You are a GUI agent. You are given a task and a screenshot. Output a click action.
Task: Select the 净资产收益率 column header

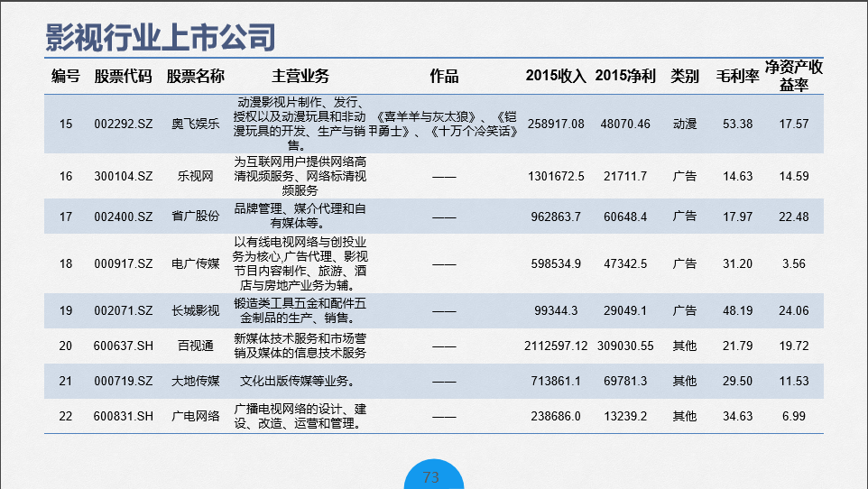tap(794, 76)
